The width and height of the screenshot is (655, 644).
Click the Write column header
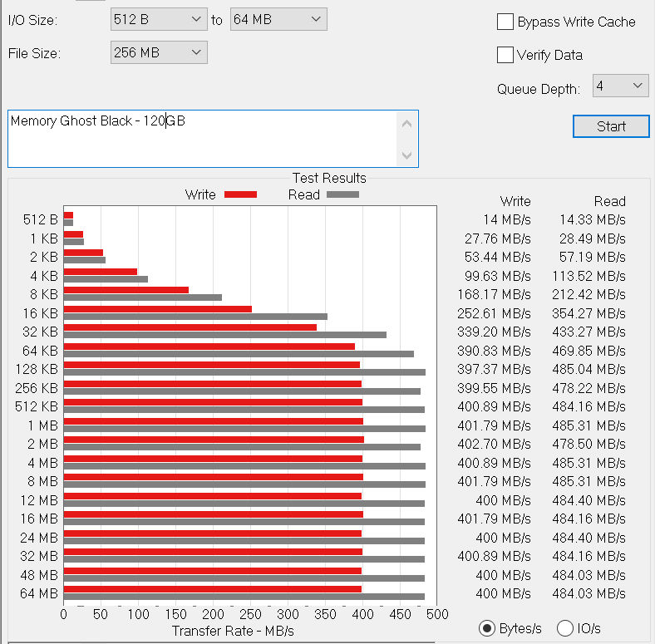tap(515, 201)
